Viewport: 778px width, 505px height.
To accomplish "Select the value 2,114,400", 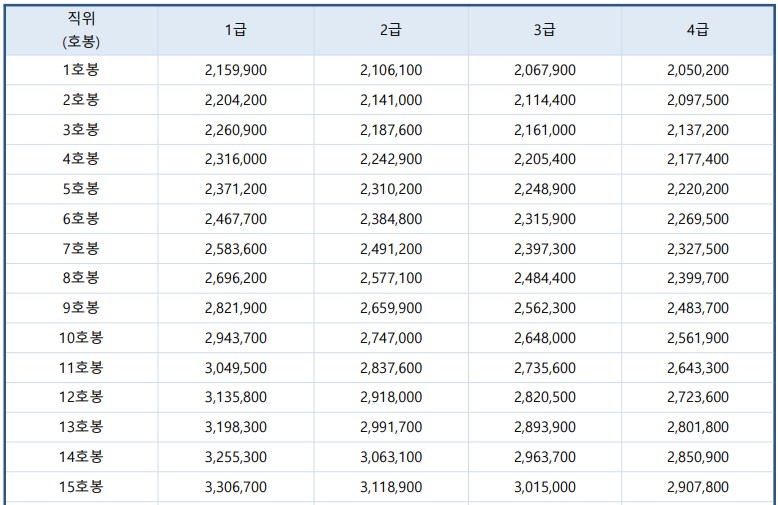I will 545,100.
